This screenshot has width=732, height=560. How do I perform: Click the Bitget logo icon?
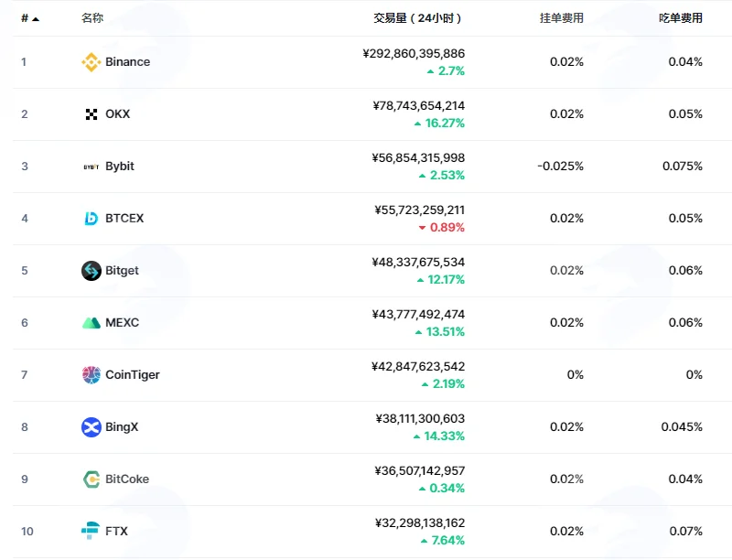pos(91,271)
